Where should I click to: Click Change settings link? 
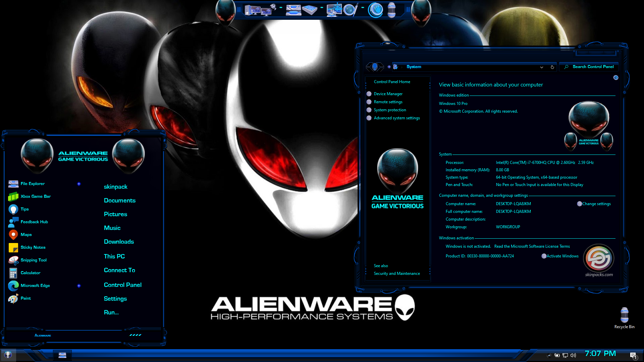pyautogui.click(x=596, y=204)
